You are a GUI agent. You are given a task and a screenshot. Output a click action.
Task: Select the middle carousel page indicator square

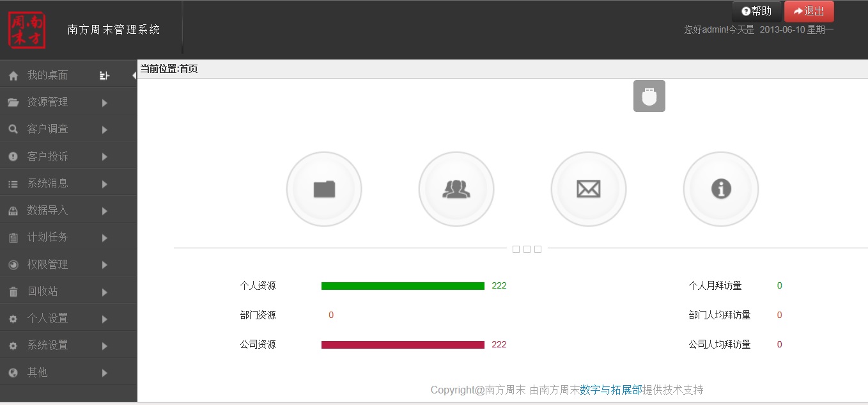pyautogui.click(x=527, y=249)
